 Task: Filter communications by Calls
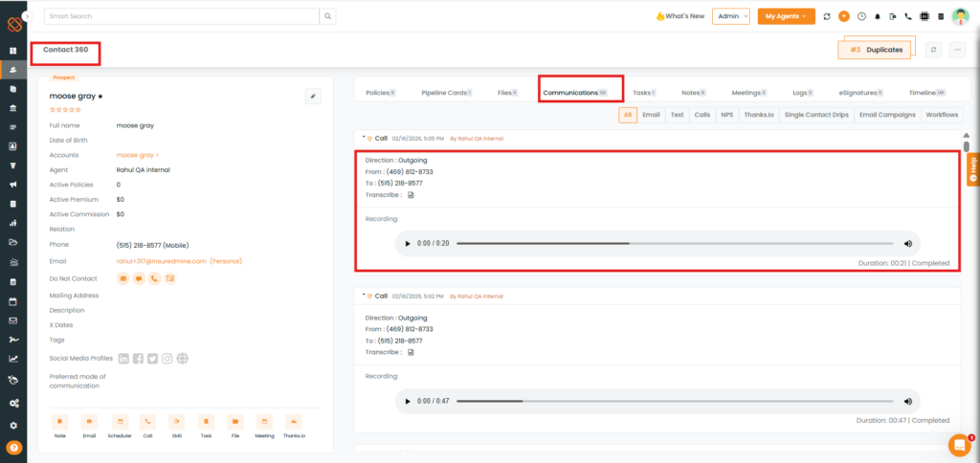[x=702, y=115]
